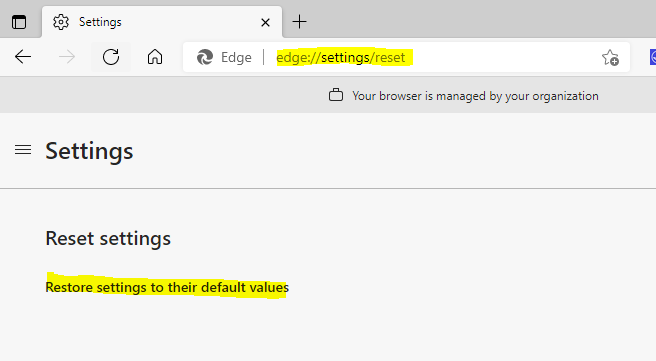Screen dimensions: 656x361
Task: Refresh the page
Action: (x=111, y=56)
